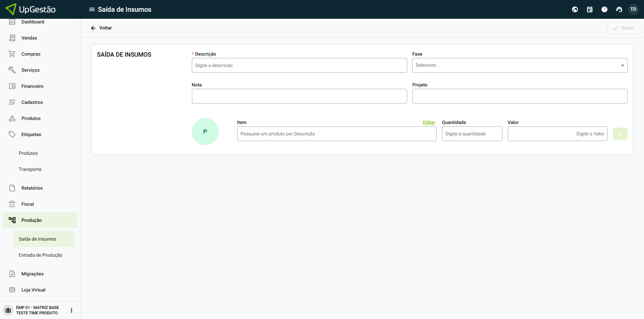Click the Quantidade input field
The image size is (644, 319).
click(x=472, y=134)
